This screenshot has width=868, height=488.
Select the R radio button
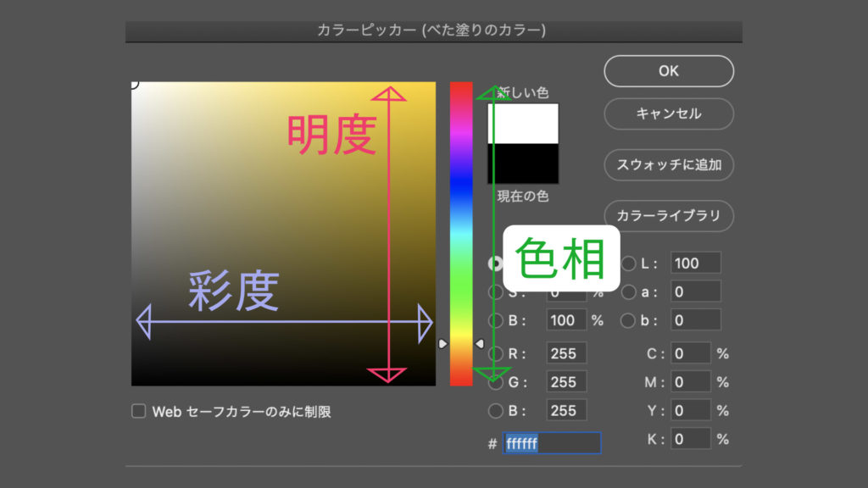pos(495,353)
